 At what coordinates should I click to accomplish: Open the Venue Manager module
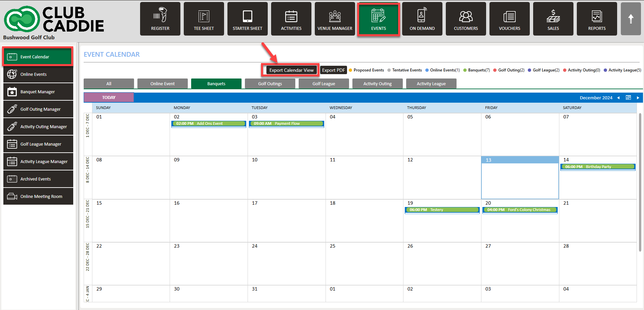(335, 19)
